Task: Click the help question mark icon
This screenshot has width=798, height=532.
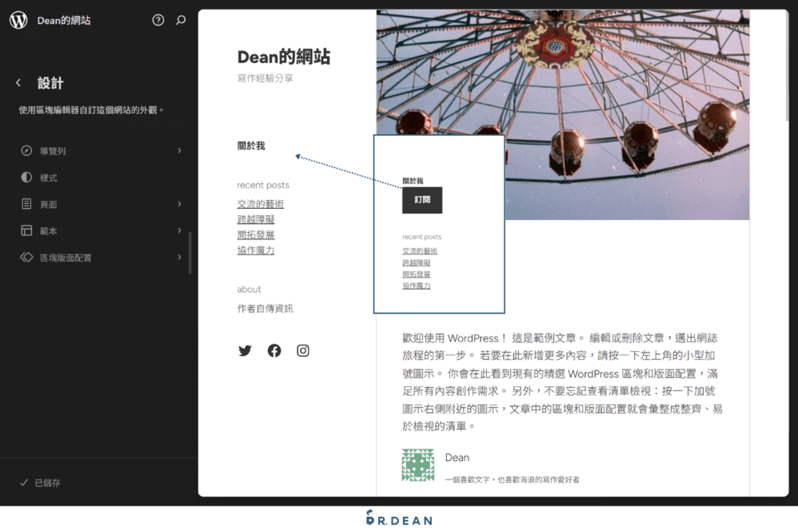Action: (158, 20)
